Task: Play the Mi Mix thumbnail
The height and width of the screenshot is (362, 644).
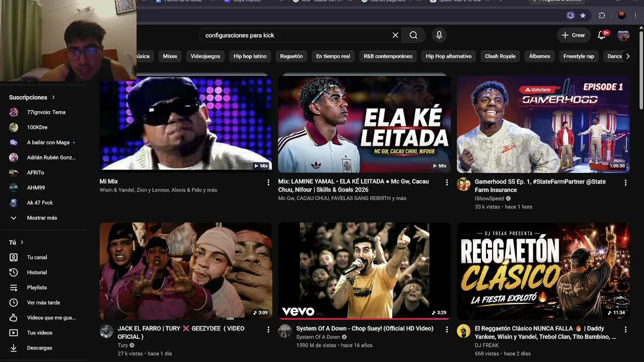Action: coord(186,123)
